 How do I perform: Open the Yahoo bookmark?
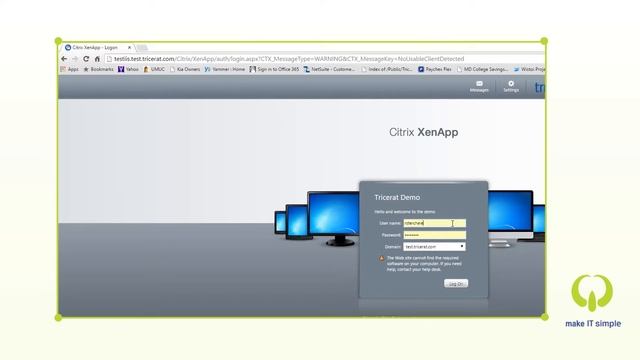coord(128,69)
